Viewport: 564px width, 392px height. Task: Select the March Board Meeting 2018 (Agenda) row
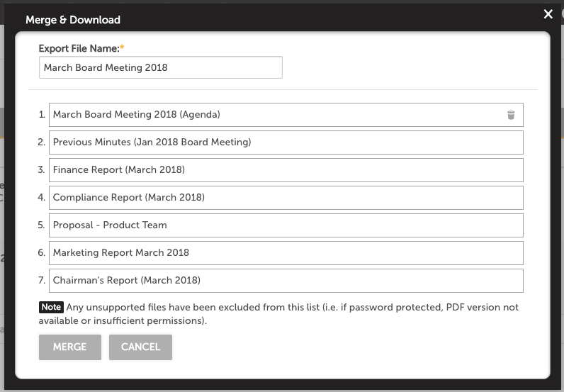pyautogui.click(x=286, y=115)
